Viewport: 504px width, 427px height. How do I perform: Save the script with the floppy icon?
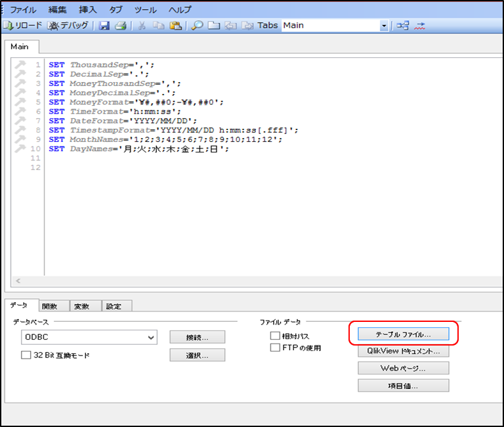(104, 26)
